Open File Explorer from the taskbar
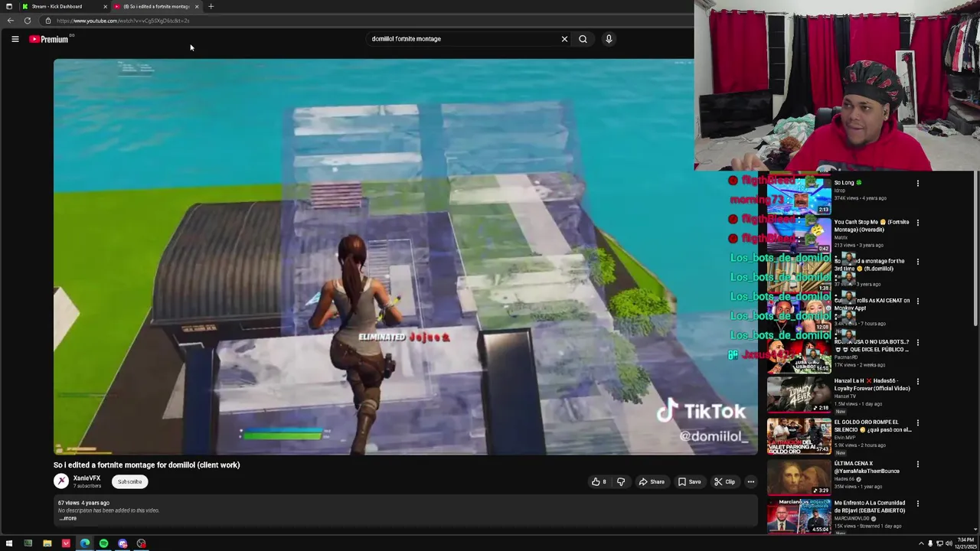Image resolution: width=980 pixels, height=551 pixels. pos(47,543)
